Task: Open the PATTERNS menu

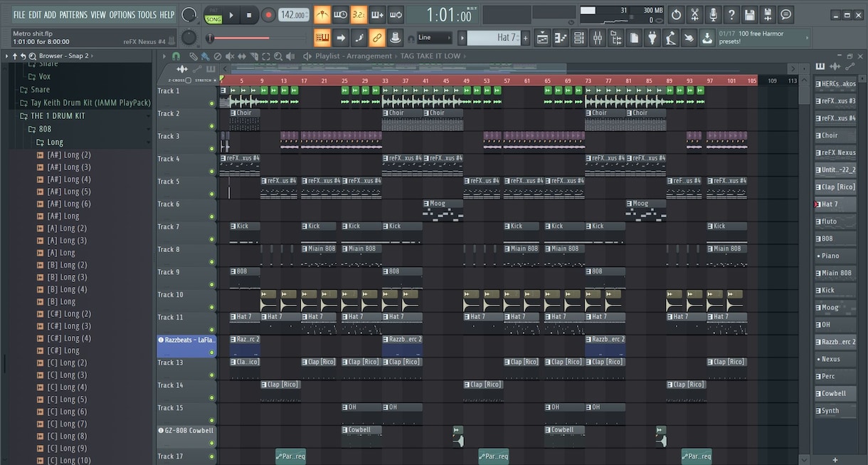Action: [73, 15]
